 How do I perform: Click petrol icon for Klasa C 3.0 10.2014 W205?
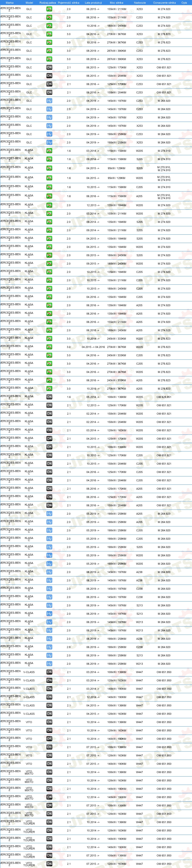coord(49,339)
